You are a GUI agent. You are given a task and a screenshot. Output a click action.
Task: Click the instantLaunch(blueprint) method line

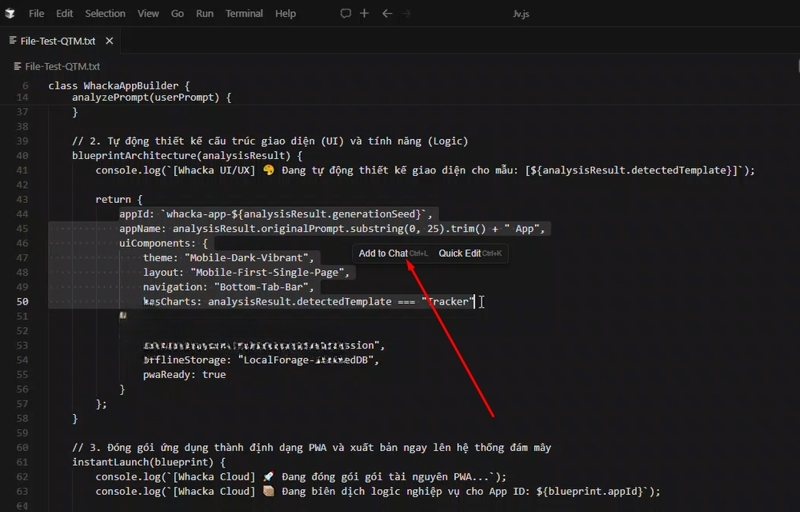tap(148, 462)
